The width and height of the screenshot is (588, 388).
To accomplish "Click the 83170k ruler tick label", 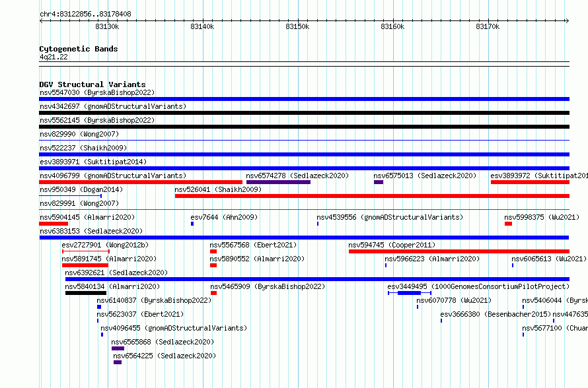I will pos(488,27).
